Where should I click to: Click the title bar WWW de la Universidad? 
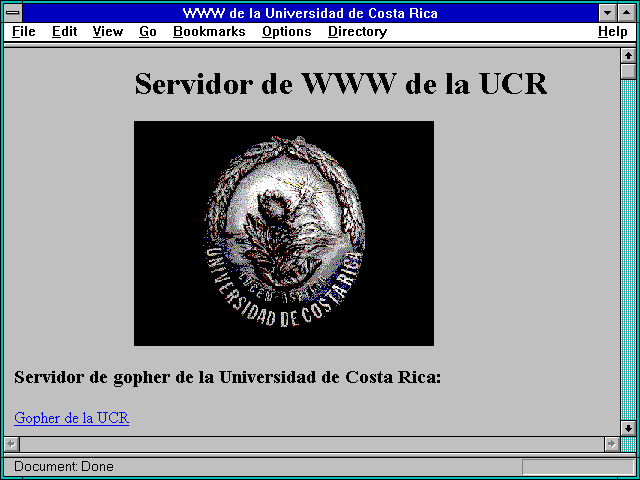point(310,13)
